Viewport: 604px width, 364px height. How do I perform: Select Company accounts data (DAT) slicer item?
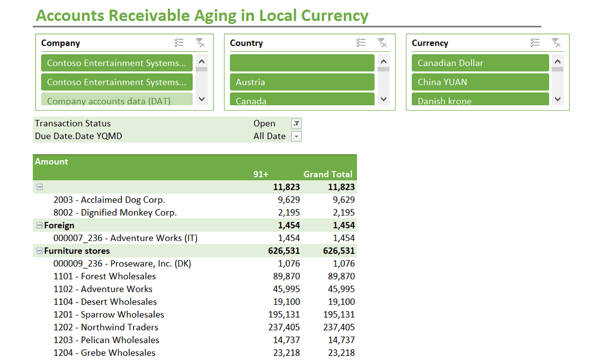tap(117, 99)
